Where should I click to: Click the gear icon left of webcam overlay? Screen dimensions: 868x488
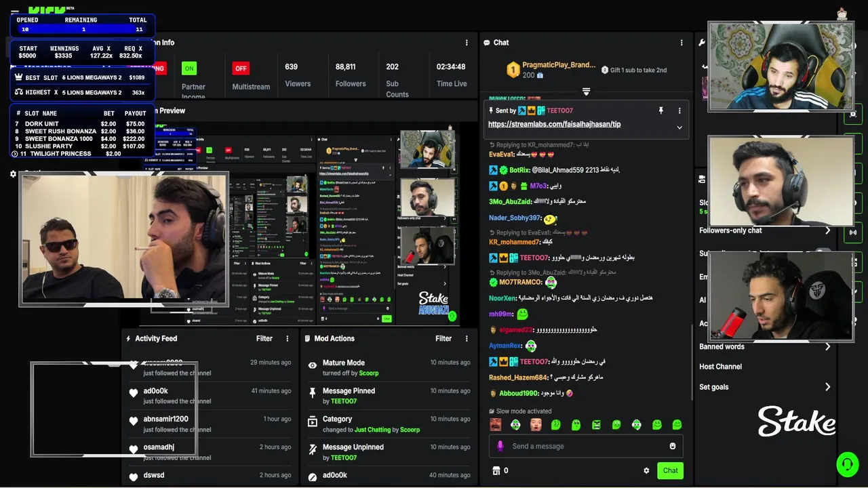pyautogui.click(x=13, y=174)
